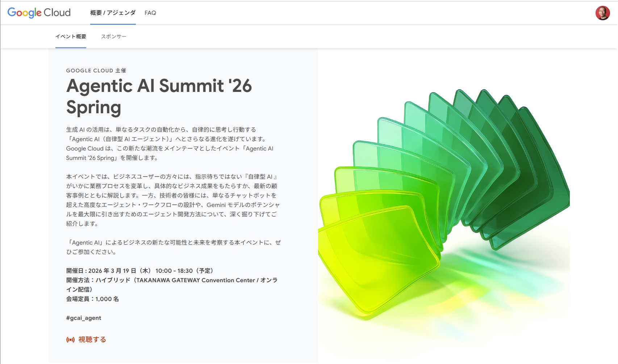Click the #gcai_agent hashtag text
Screen dimensions: 618x364
[84, 318]
